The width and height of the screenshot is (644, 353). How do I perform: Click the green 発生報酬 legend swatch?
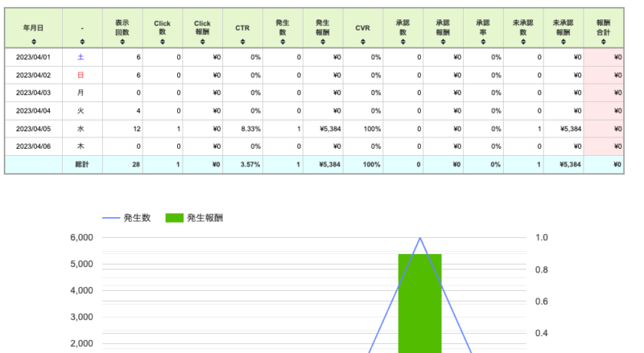tap(174, 218)
